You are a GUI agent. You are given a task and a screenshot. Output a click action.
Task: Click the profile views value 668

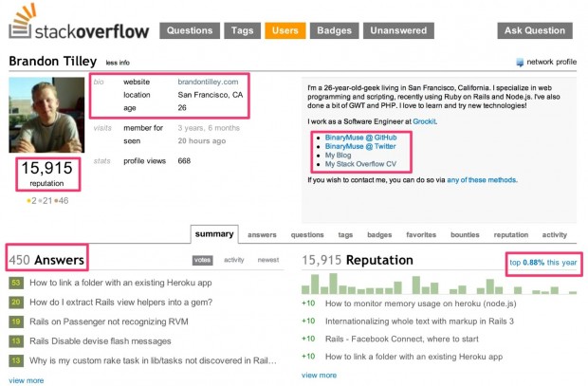tap(184, 161)
